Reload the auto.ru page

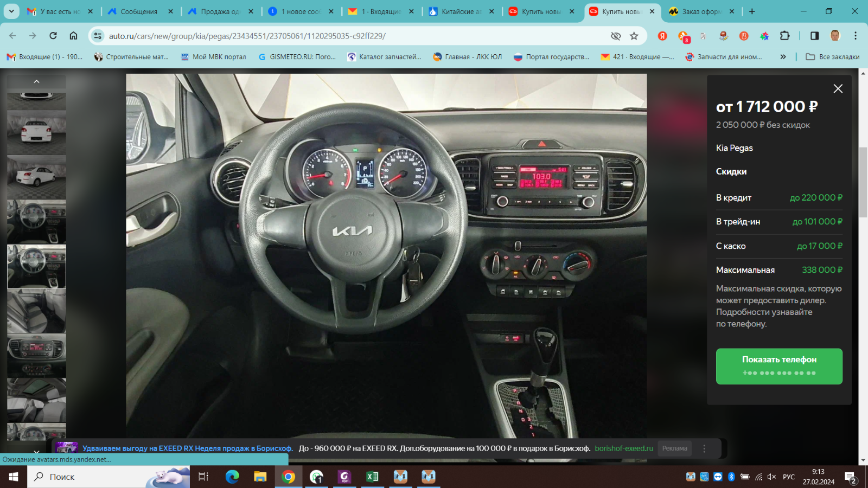pos(53,36)
